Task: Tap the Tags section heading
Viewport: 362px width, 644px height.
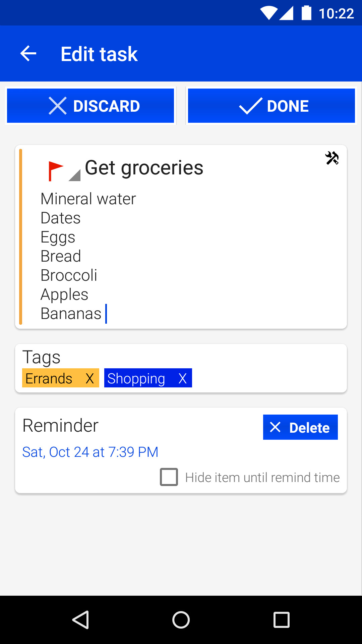Action: pyautogui.click(x=41, y=357)
